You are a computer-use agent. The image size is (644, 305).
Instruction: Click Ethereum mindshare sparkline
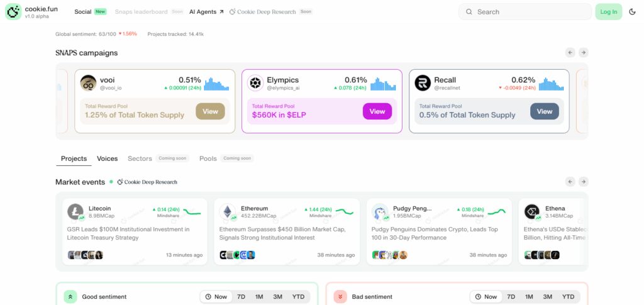click(345, 212)
